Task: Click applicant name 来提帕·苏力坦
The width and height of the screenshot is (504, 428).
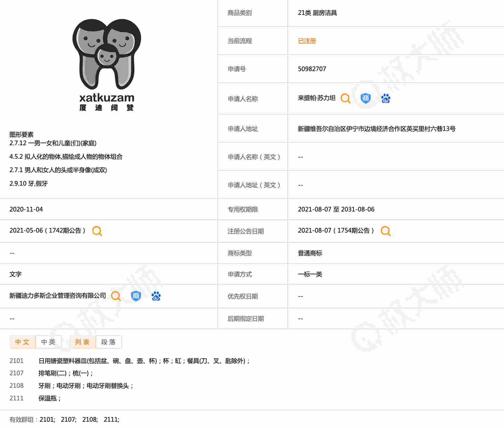Action: point(317,98)
